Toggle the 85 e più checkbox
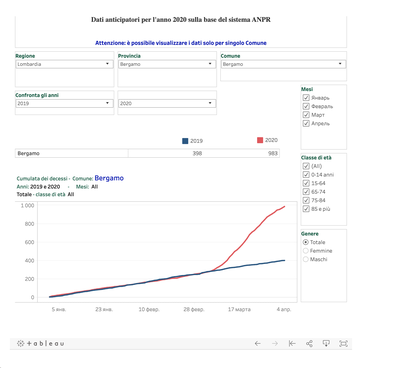Viewport: 400px width, 368px height. tap(306, 209)
